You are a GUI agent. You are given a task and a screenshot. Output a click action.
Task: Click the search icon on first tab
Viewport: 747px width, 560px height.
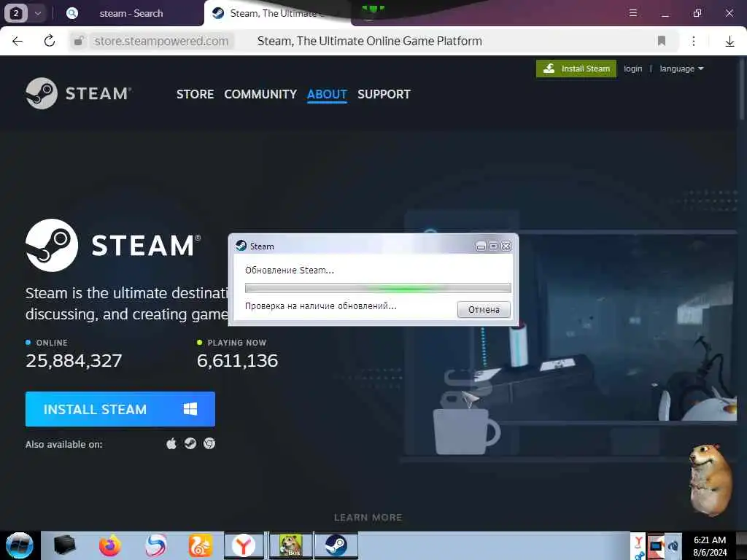(72, 13)
